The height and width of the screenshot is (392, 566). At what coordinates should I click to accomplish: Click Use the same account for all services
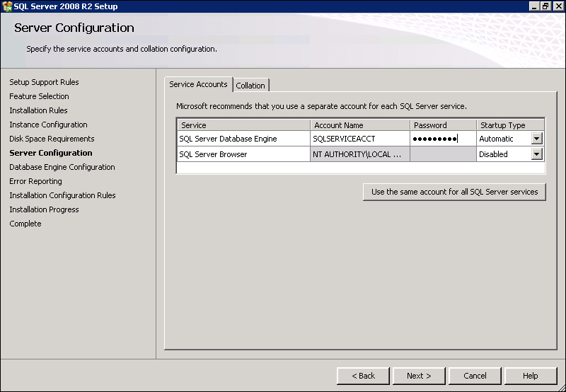[454, 192]
